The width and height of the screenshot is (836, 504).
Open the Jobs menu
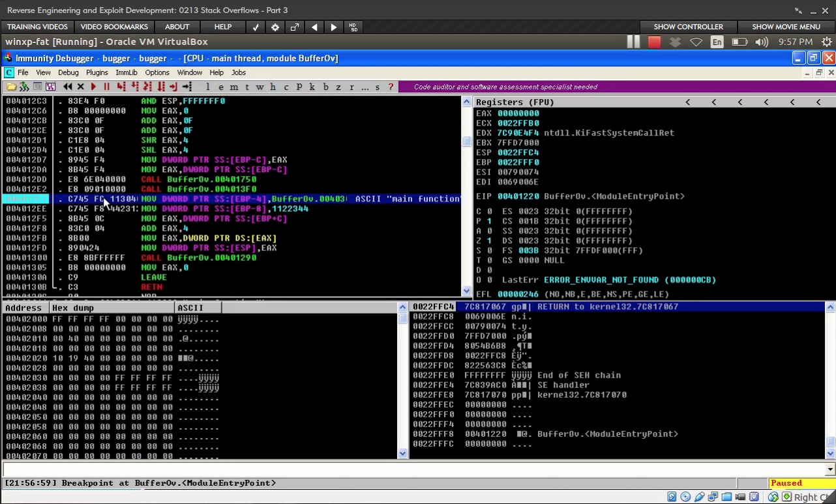239,72
